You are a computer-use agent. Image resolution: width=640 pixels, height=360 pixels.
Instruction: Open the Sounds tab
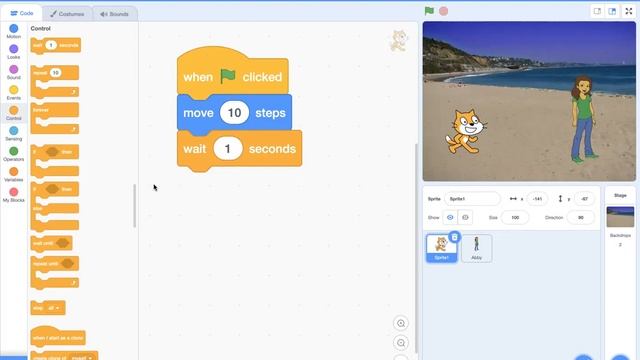pyautogui.click(x=115, y=14)
